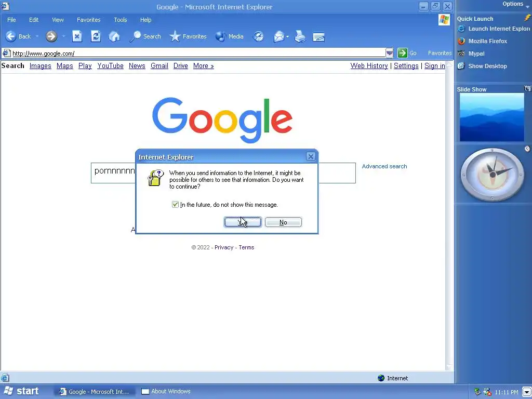This screenshot has height=399, width=532.
Task: Click the Mail envelope icon
Action: (x=278, y=36)
